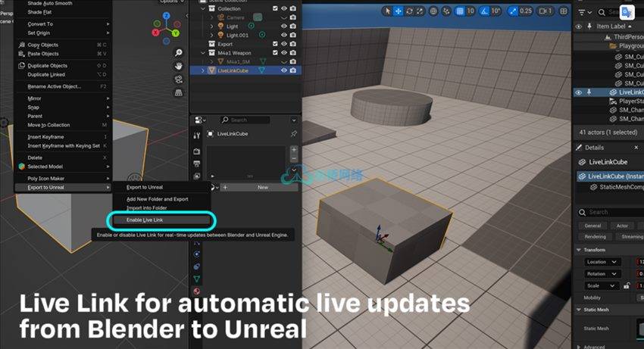Click the blue Z axis on the navigation gizmo
644x349 pixels.
tap(166, 16)
